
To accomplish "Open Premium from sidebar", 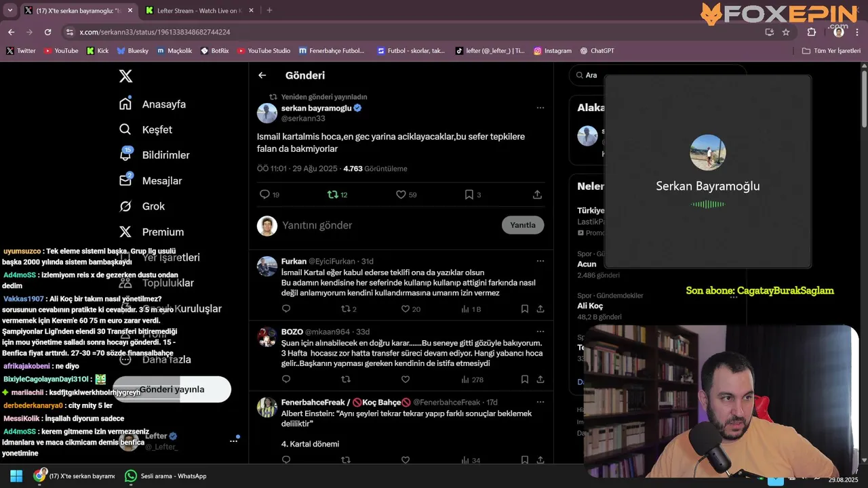I will point(151,232).
